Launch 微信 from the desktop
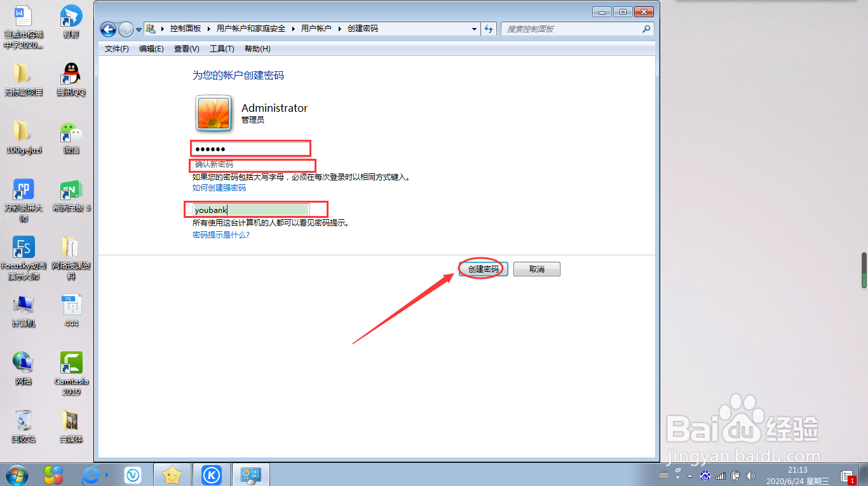 pos(71,138)
